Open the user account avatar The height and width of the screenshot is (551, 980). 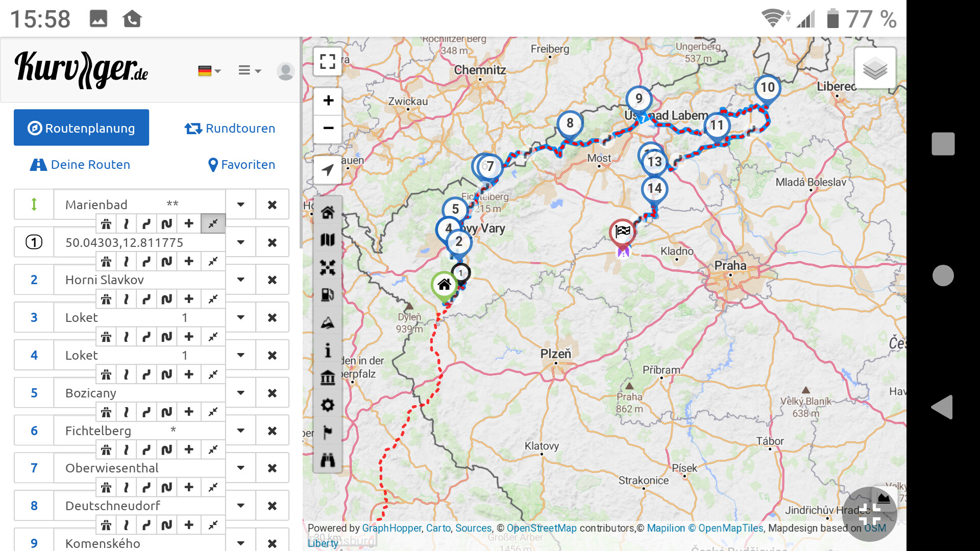pos(285,71)
